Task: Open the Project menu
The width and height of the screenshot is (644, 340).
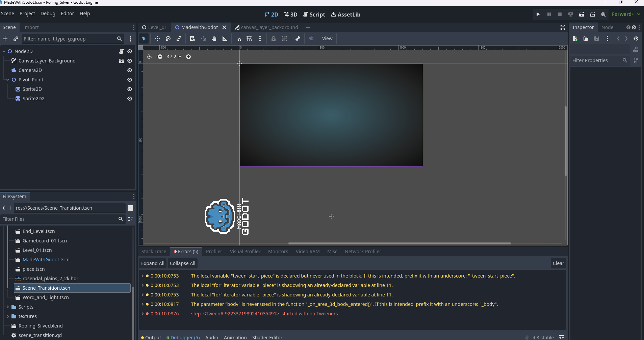Action: point(27,14)
